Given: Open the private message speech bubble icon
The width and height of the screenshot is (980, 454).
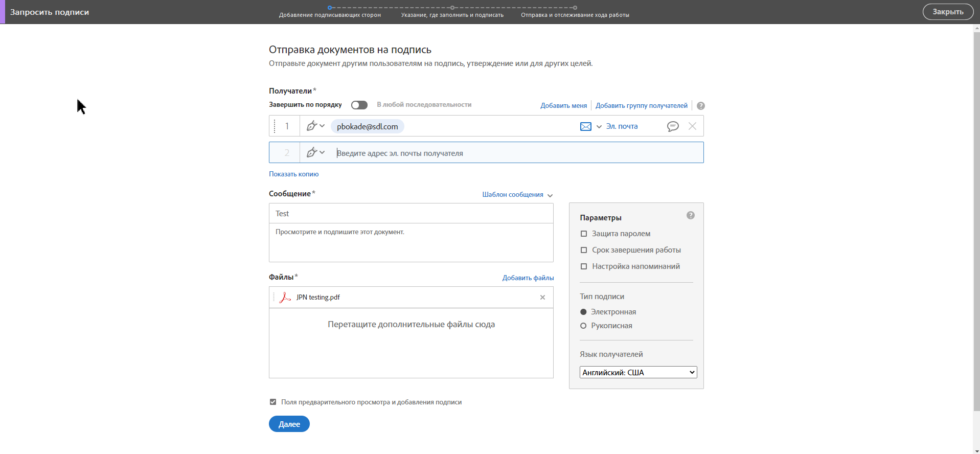Looking at the screenshot, I should tap(673, 126).
